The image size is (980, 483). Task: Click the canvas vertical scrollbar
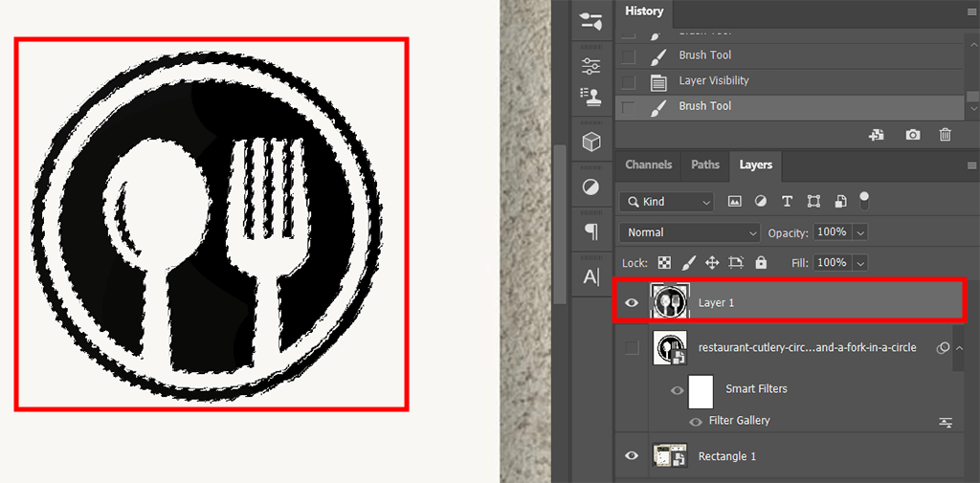pos(559,225)
